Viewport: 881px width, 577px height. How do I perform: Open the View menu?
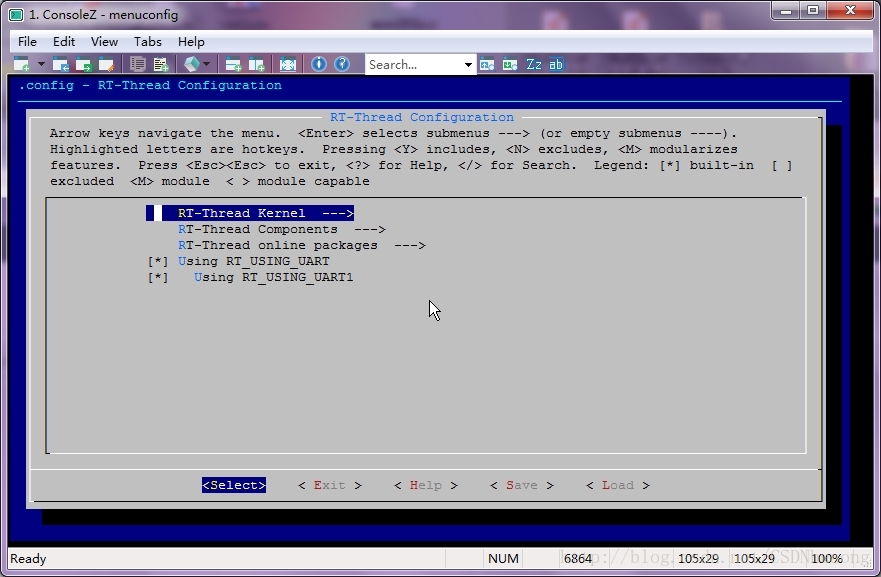click(x=105, y=42)
